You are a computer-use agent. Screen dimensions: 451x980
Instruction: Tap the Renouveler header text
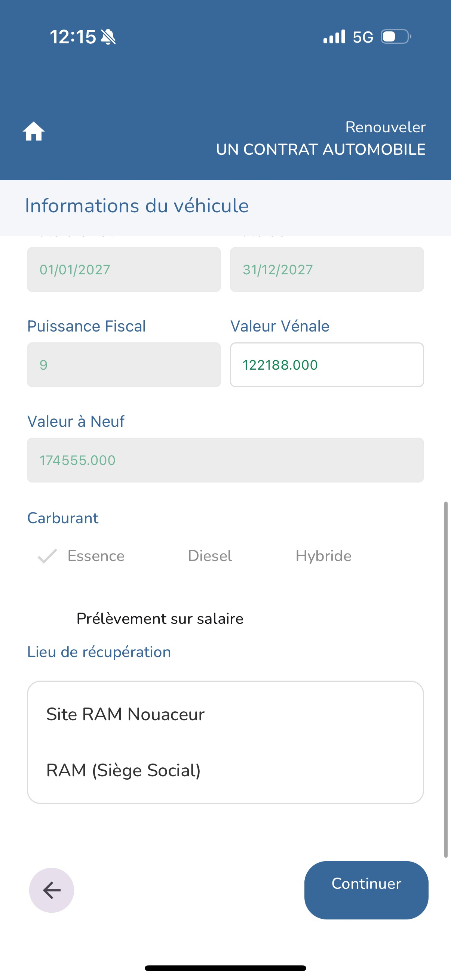[x=386, y=127]
